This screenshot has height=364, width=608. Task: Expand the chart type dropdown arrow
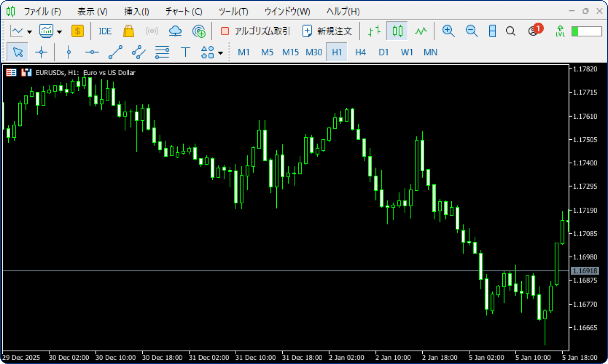pyautogui.click(x=29, y=32)
